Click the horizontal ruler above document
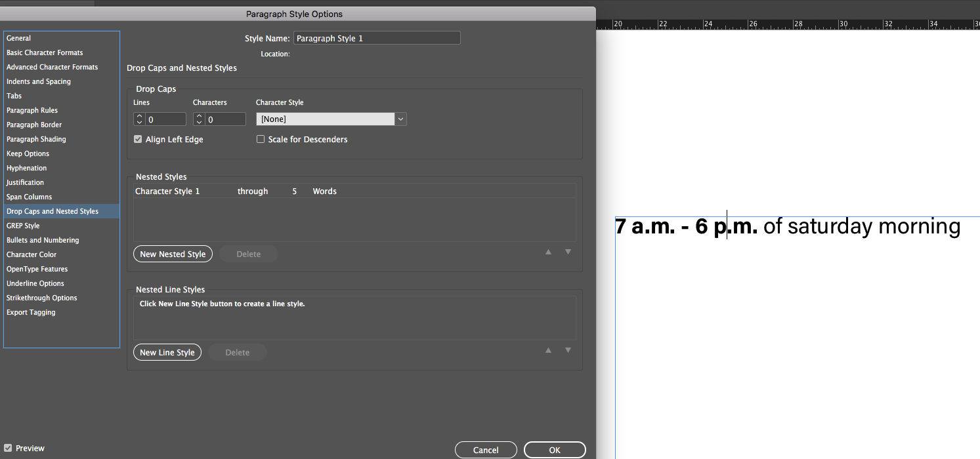980x459 pixels. click(x=788, y=24)
